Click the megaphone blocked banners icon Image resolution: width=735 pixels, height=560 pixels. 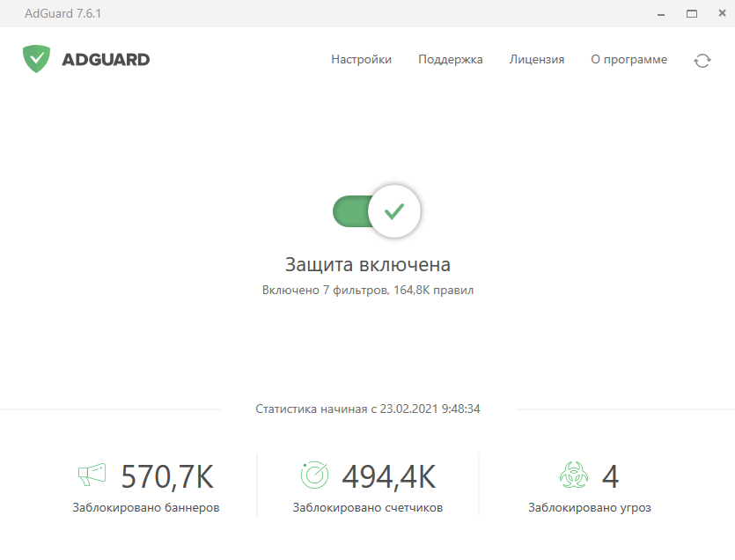point(92,475)
